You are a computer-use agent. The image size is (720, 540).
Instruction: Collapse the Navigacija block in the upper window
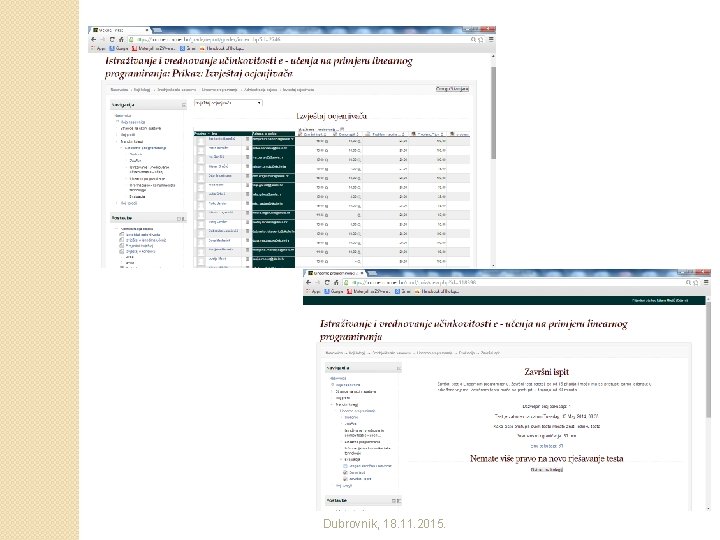(184, 105)
